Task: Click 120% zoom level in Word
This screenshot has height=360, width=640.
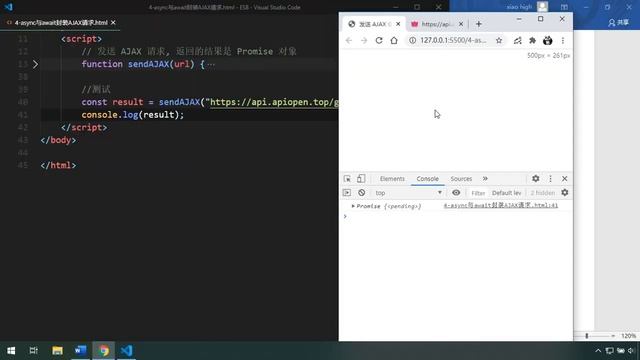Action: click(x=628, y=336)
